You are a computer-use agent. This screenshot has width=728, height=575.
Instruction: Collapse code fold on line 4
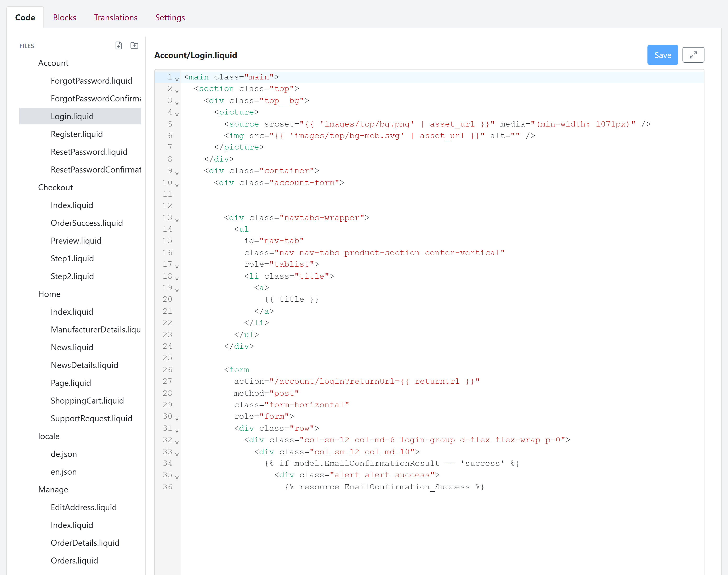coord(177,115)
